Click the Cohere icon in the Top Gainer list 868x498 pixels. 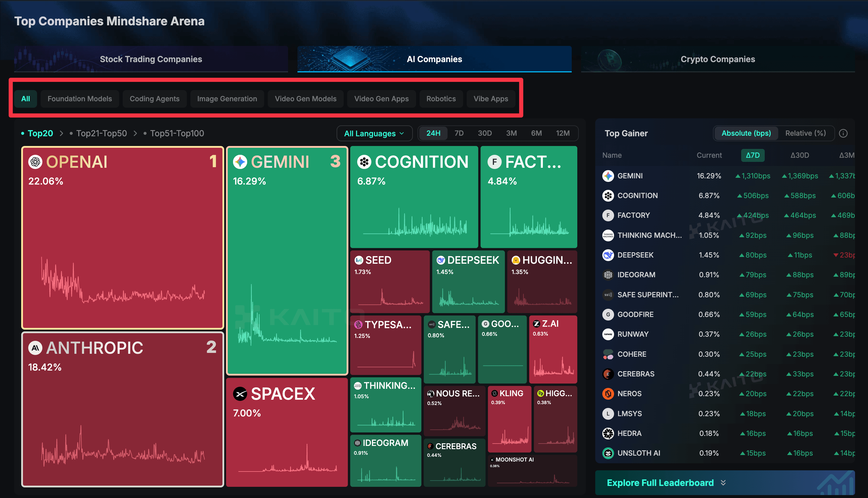coord(608,354)
